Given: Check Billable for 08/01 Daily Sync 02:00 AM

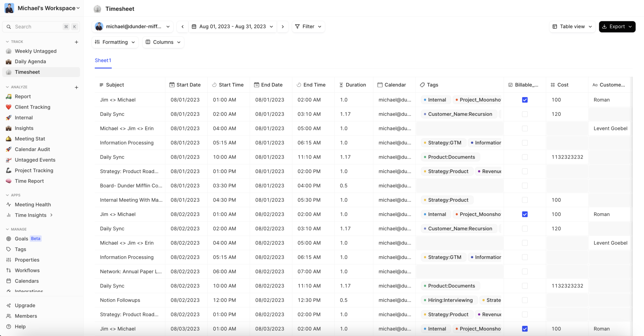Looking at the screenshot, I should [x=525, y=114].
